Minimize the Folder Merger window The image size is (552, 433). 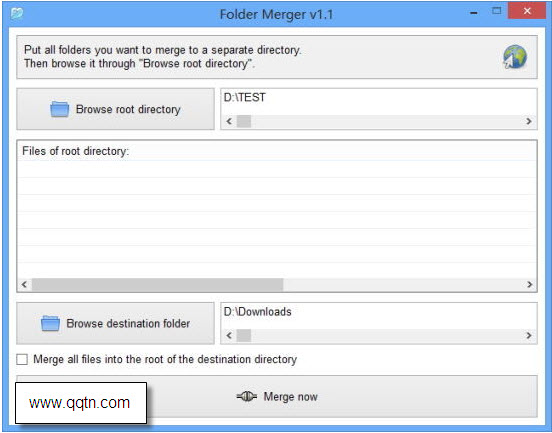click(474, 13)
